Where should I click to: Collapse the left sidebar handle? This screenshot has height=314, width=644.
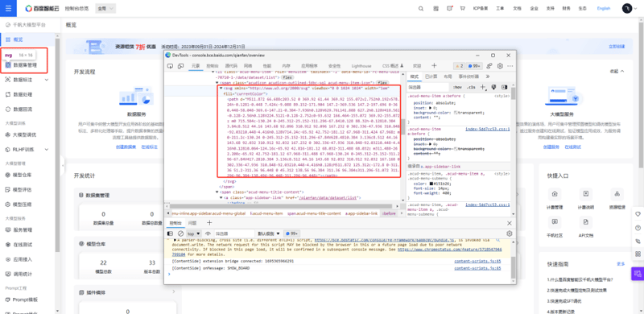pos(63,165)
